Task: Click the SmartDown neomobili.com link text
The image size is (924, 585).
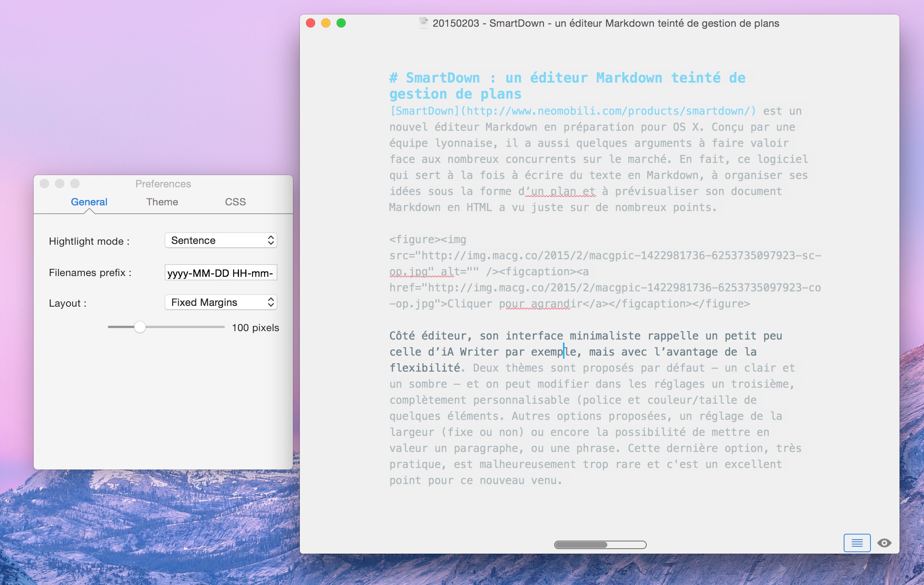Action: [573, 111]
